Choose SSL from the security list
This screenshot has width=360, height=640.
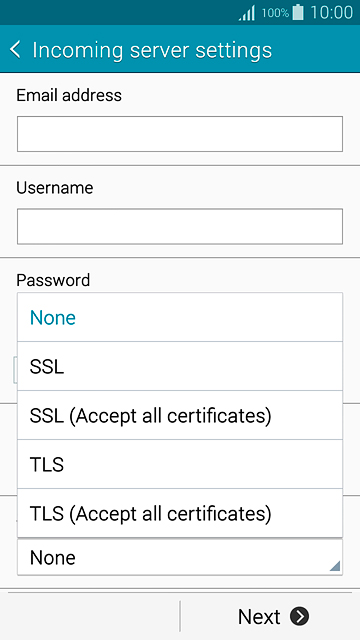click(x=180, y=366)
